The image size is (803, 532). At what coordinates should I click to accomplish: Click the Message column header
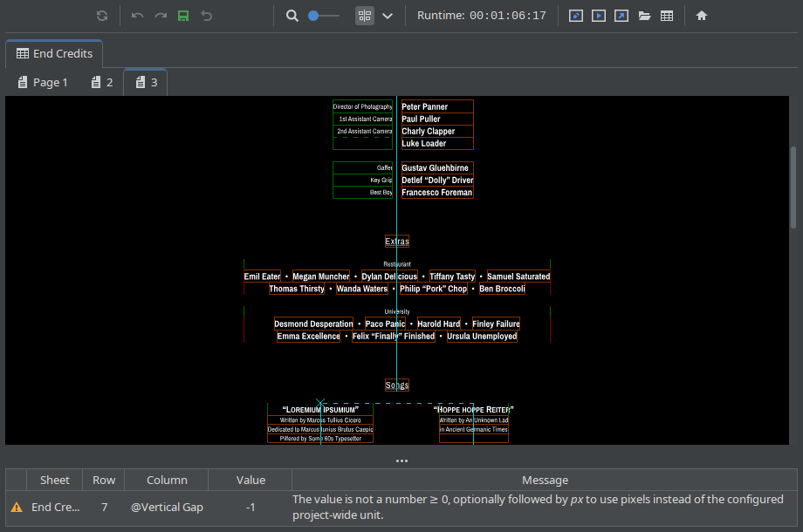click(x=545, y=481)
